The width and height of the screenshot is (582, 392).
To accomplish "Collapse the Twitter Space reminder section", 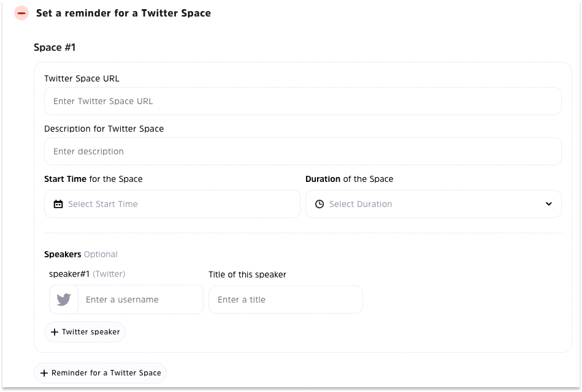I will (21, 13).
